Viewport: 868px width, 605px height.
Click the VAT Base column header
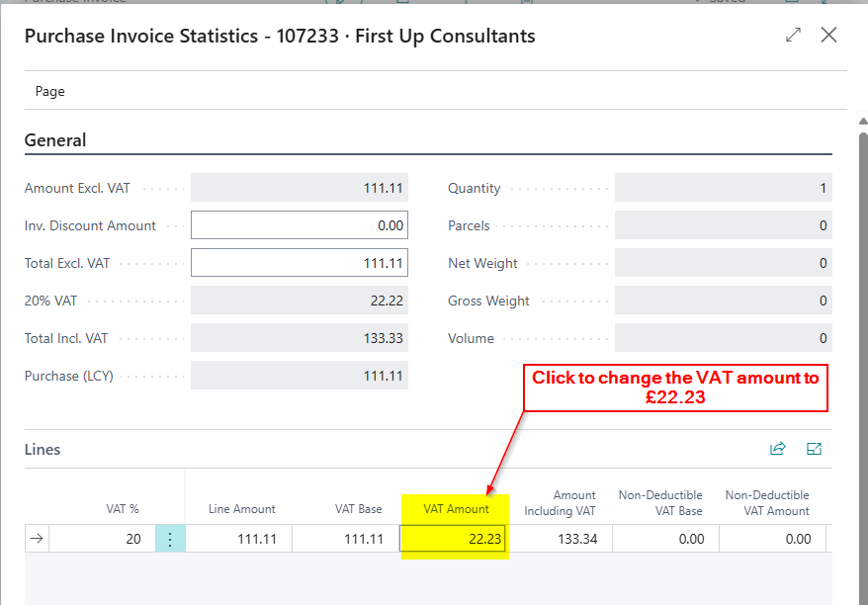[358, 509]
